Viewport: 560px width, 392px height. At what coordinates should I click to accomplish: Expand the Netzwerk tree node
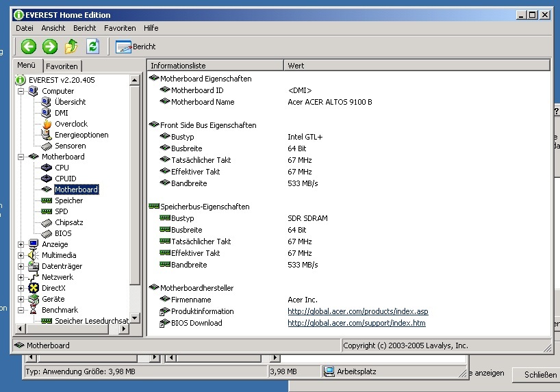pos(21,277)
